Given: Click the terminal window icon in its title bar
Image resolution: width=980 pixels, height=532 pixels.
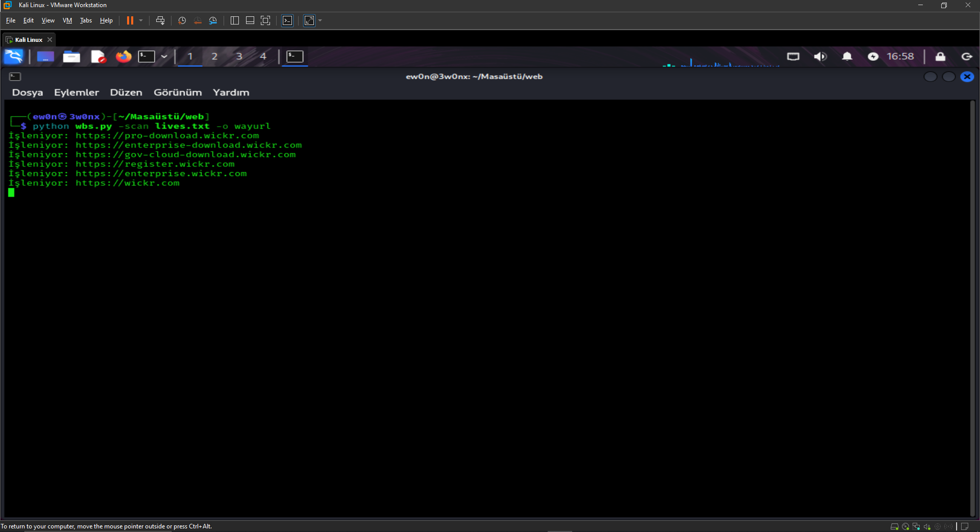Looking at the screenshot, I should point(15,77).
